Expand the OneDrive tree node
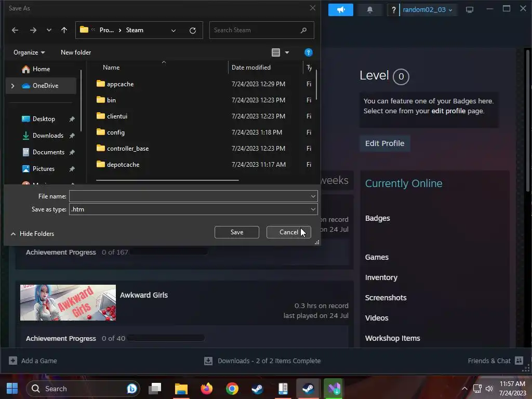This screenshot has height=399, width=532. coord(13,86)
